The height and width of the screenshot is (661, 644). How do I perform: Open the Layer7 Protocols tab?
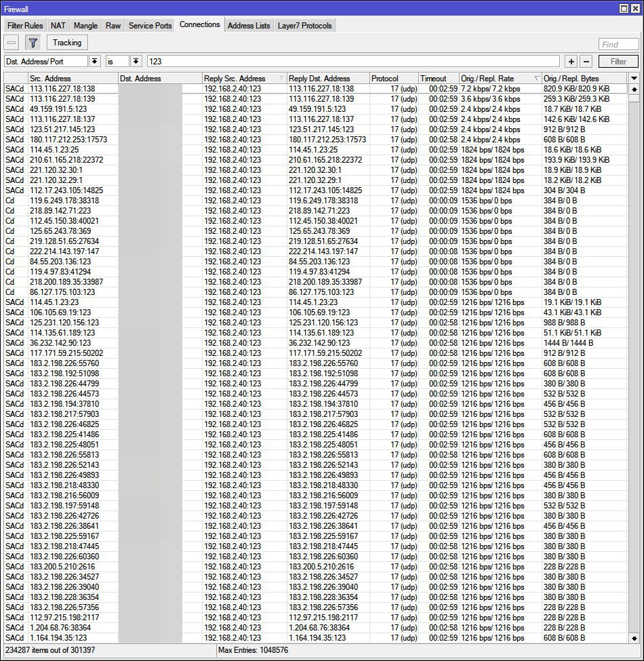point(305,26)
